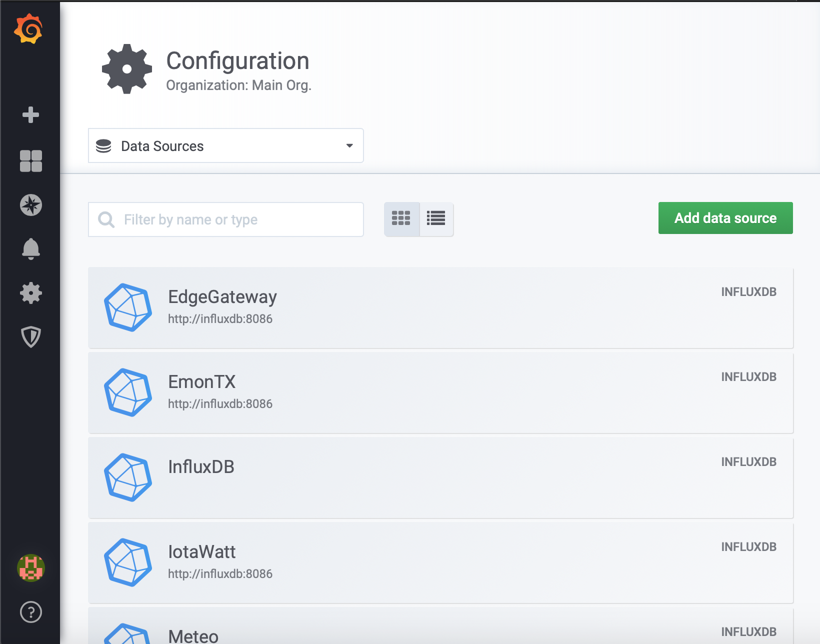Click INFLUXDB type label on InfluxDB row

pyautogui.click(x=748, y=462)
